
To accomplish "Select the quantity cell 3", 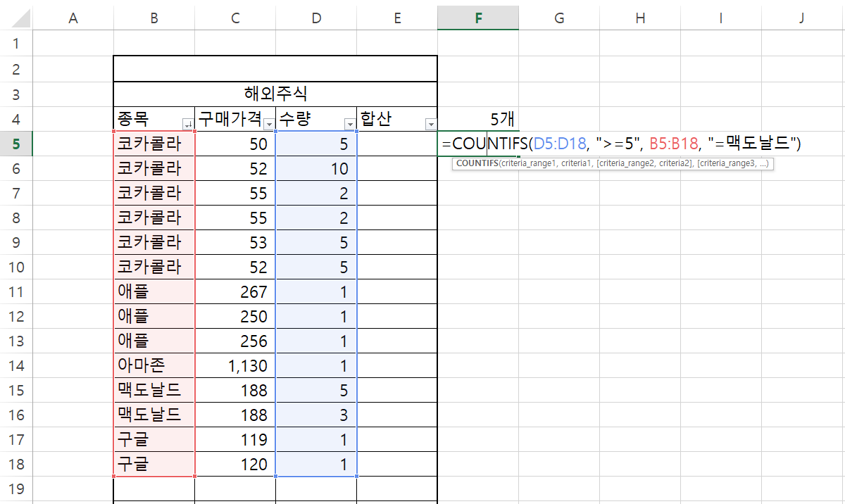I will 315,415.
